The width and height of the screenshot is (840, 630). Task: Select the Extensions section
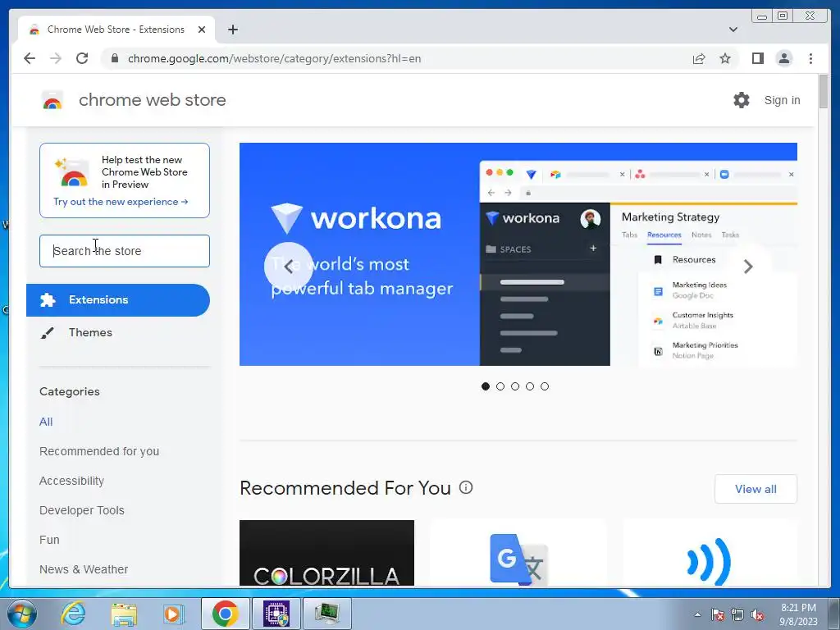point(118,300)
